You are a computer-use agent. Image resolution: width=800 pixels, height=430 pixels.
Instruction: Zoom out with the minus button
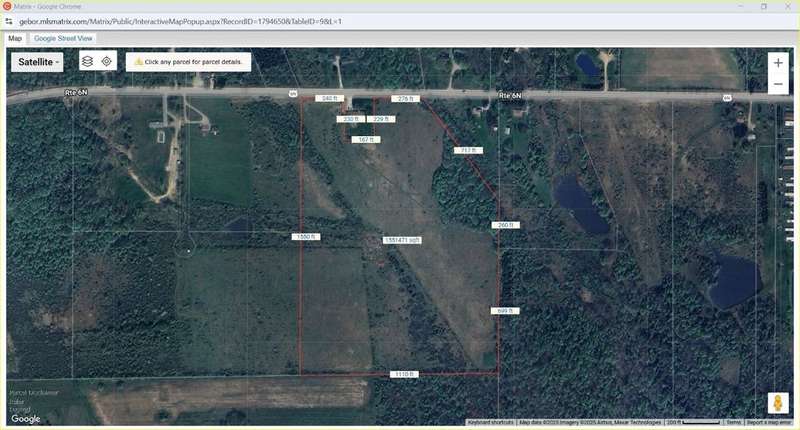[x=778, y=85]
